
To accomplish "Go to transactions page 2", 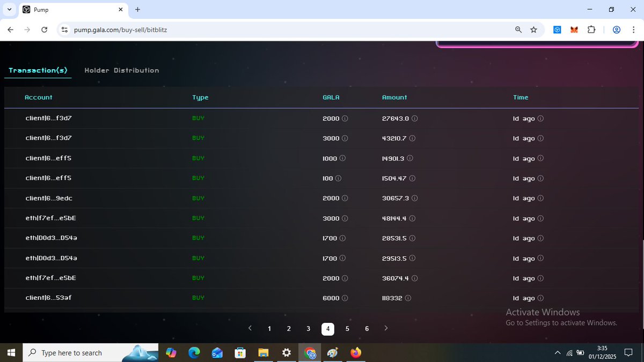I will tap(289, 329).
